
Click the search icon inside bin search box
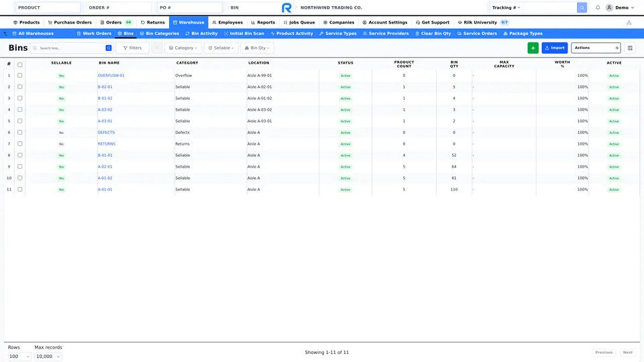pos(109,48)
